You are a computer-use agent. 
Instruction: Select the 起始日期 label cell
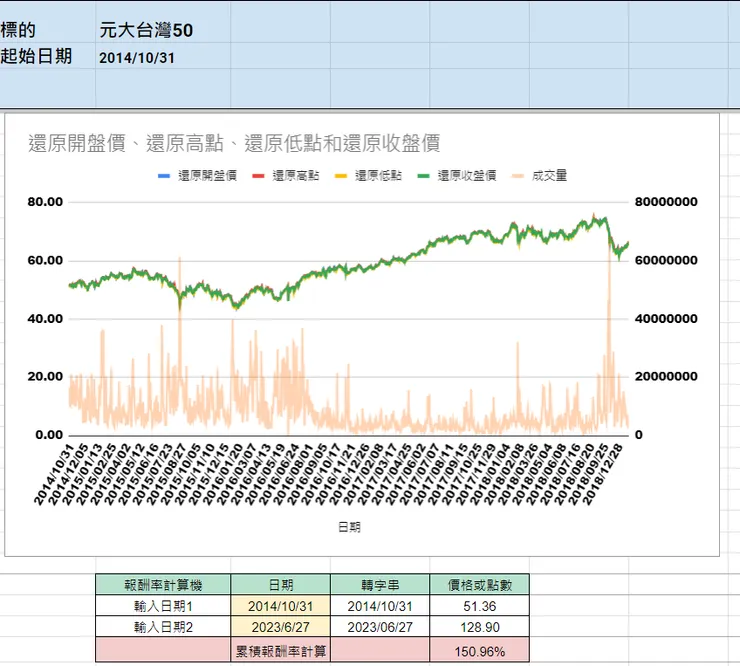47,56
